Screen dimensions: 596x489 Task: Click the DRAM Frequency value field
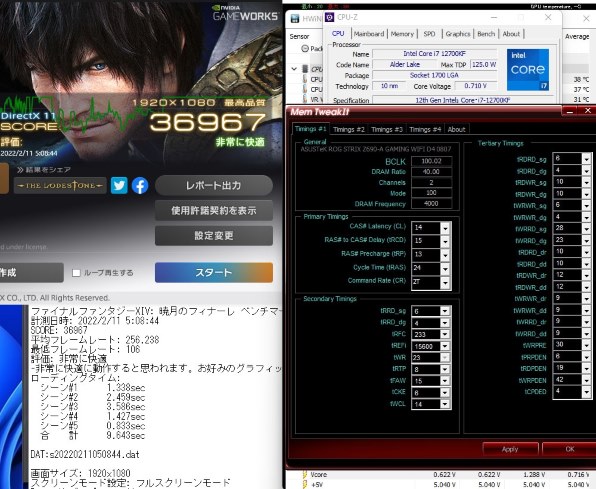[x=431, y=204]
